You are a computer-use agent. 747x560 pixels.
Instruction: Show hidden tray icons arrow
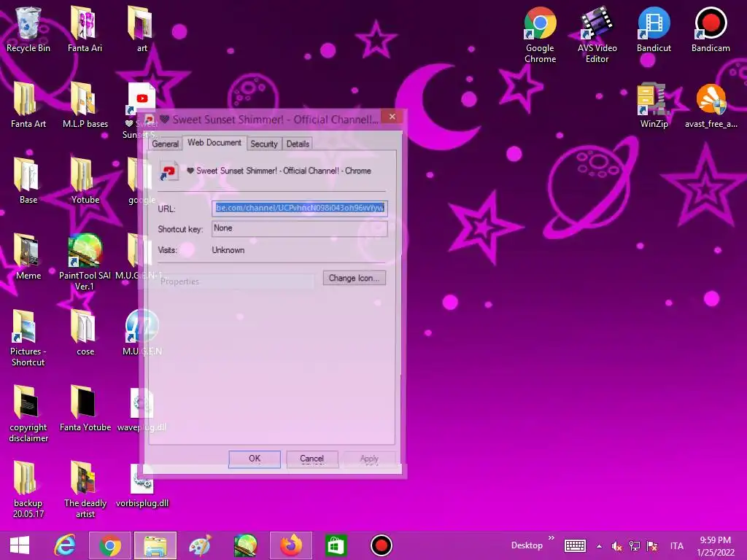click(x=600, y=545)
